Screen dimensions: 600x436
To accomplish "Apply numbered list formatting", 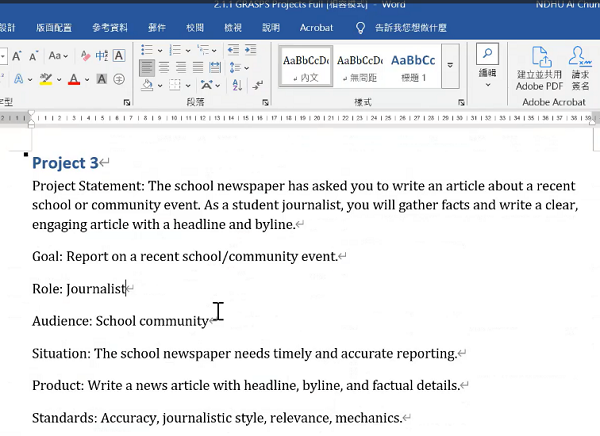I will [176, 48].
